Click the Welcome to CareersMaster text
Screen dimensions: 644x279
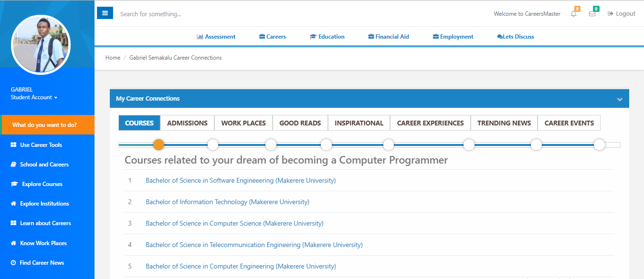click(x=527, y=14)
